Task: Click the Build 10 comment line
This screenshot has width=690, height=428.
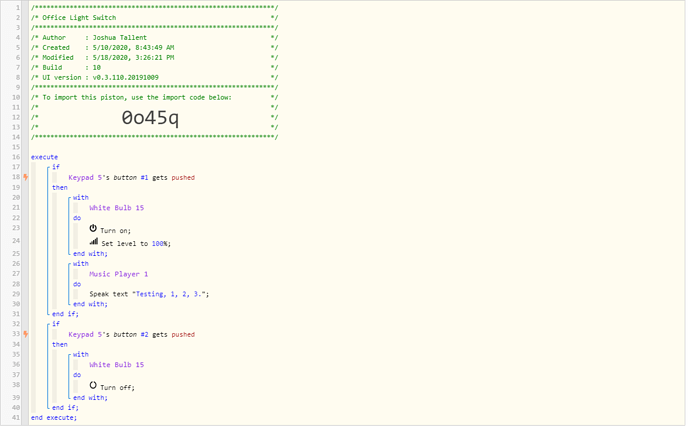Action: coord(66,68)
